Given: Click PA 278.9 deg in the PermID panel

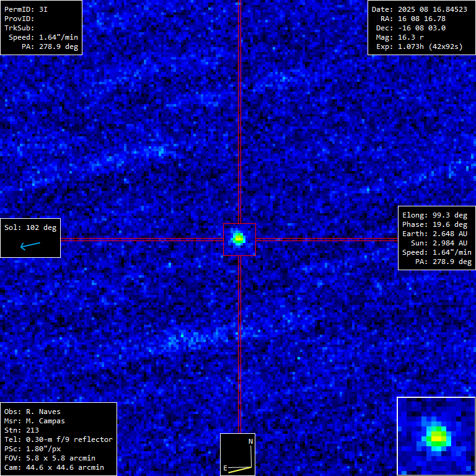Looking at the screenshot, I should pyautogui.click(x=50, y=46).
